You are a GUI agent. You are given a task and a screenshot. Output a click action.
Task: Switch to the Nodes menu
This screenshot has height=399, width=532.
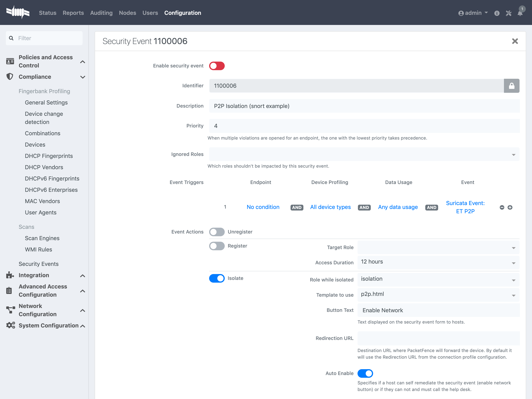(128, 13)
